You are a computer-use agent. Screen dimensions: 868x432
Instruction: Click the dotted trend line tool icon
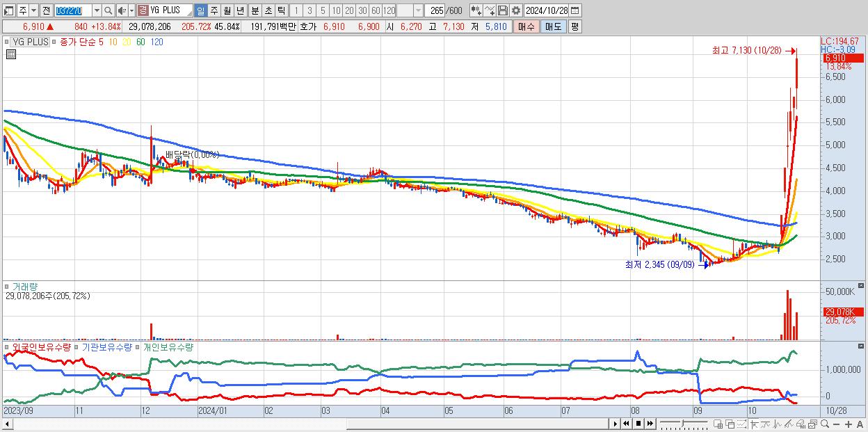click(x=741, y=424)
